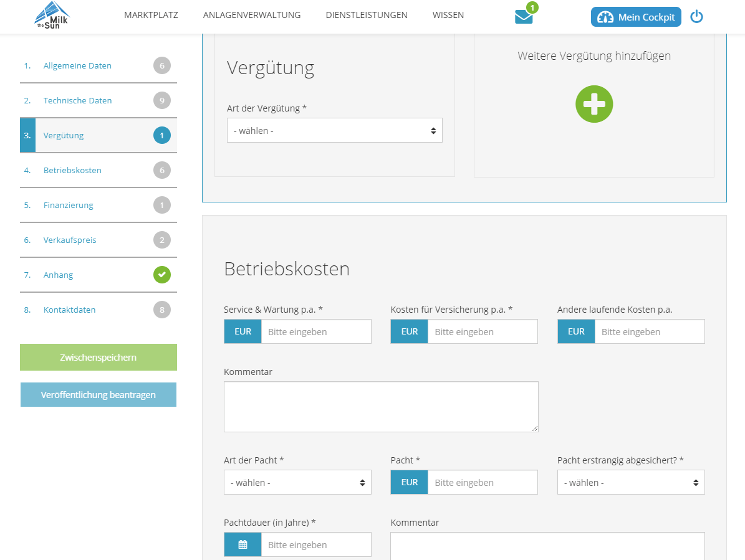Click the EUR label of Service & Wartung
This screenshot has height=560, width=745.
(x=243, y=331)
